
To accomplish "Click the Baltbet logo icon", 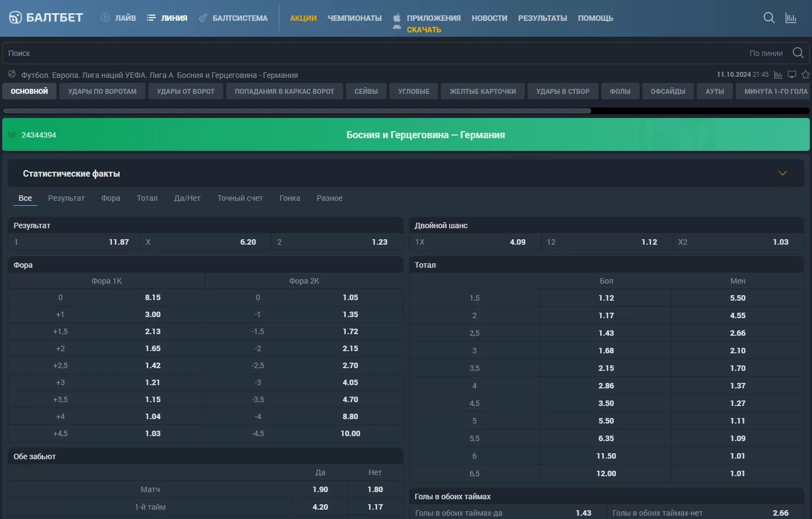I will [15, 18].
